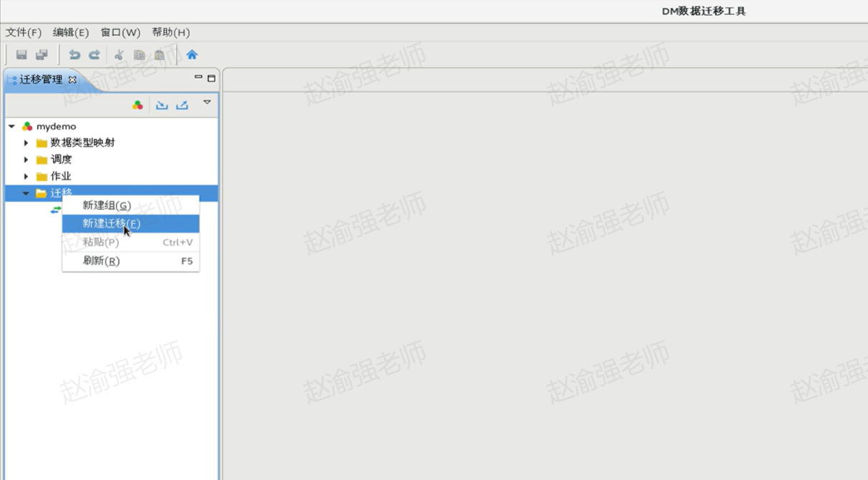868x480 pixels.
Task: Select the mydemo project icon
Action: [x=27, y=126]
